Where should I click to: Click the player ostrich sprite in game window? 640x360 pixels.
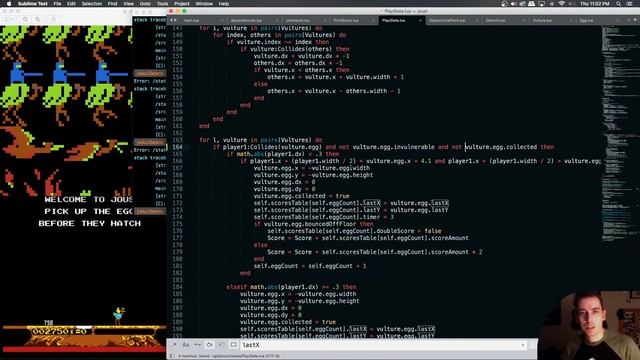[118, 316]
